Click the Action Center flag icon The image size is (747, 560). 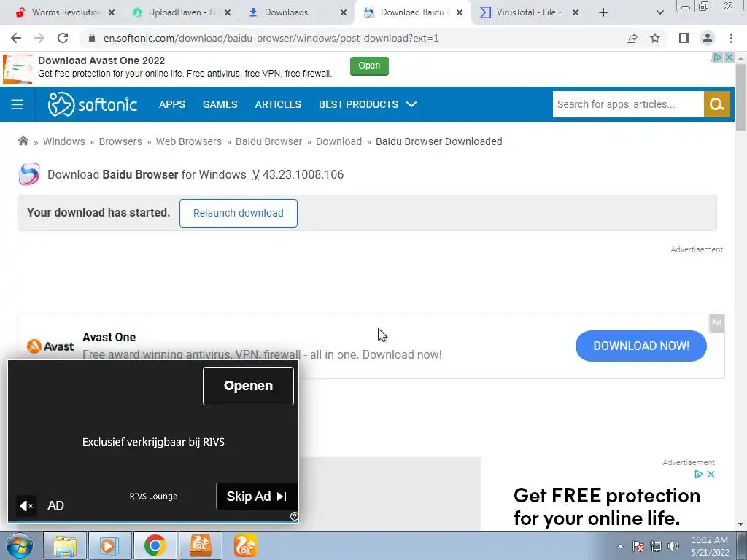(x=638, y=546)
